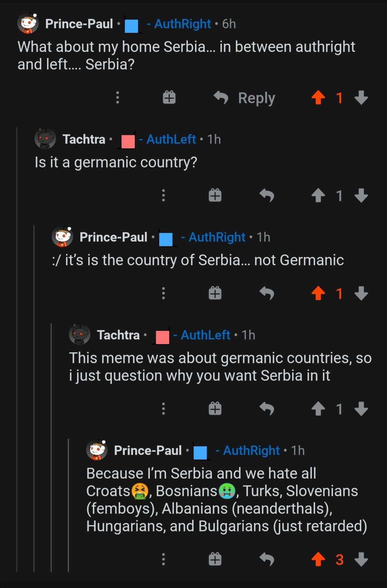This screenshot has height=588, width=387.
Task: Downvote Tachtra's 'Is it a germanic country?' comment
Action: click(362, 195)
